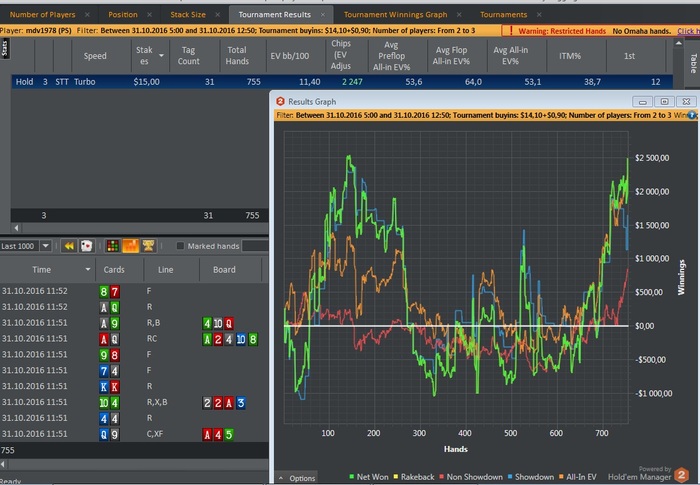Screen dimensions: 700x485
Task: Select hand 11:52 with cards 8 7
Action: coord(134,291)
